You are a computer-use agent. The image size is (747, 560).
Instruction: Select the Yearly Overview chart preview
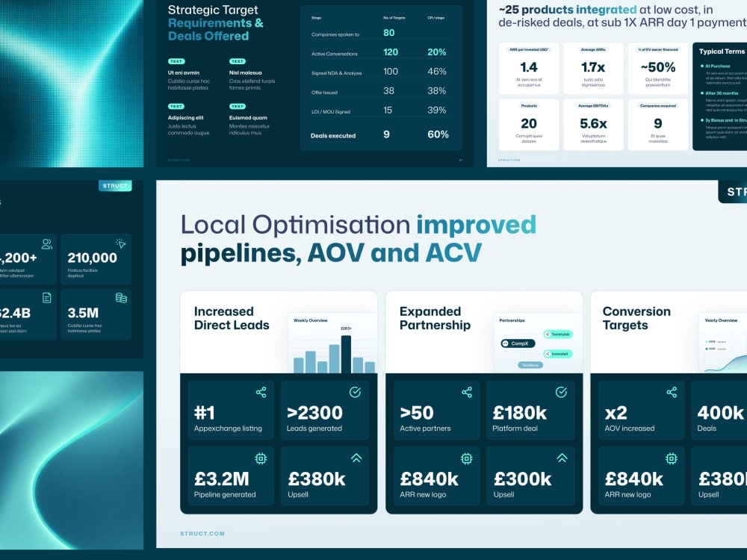(x=722, y=343)
